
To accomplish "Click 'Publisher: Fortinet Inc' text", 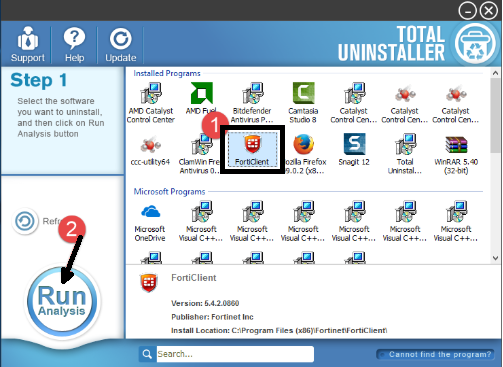I will [212, 317].
